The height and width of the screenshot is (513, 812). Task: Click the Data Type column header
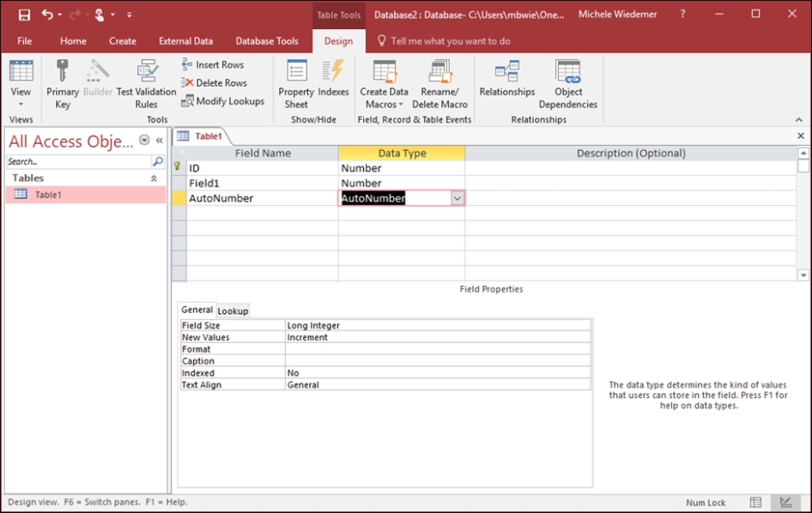(402, 154)
